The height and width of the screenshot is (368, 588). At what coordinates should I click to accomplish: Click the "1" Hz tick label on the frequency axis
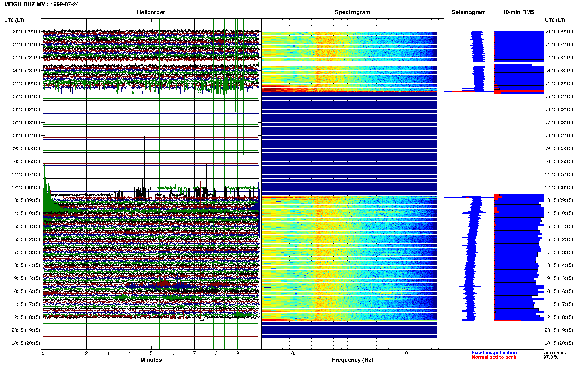[350, 353]
